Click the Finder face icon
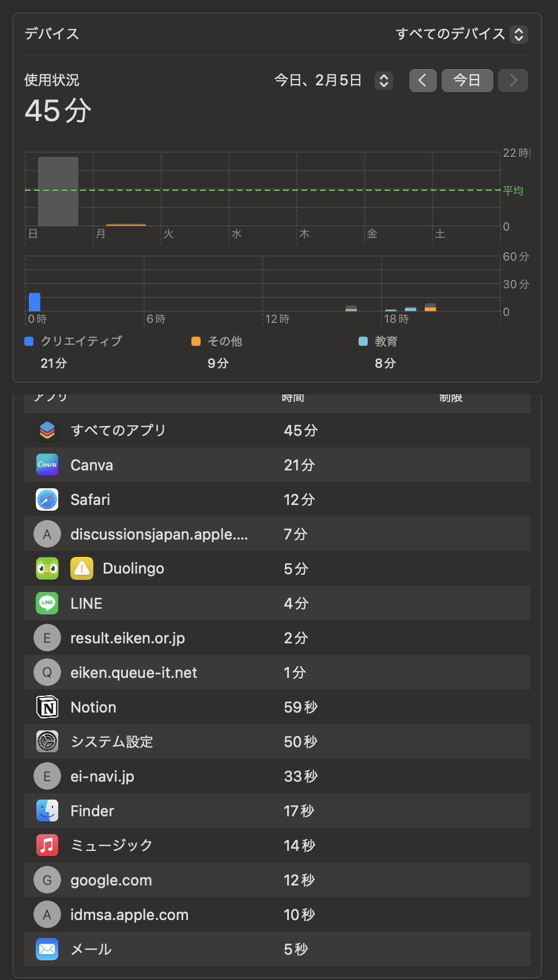Screen dimensions: 558x980 [47, 811]
